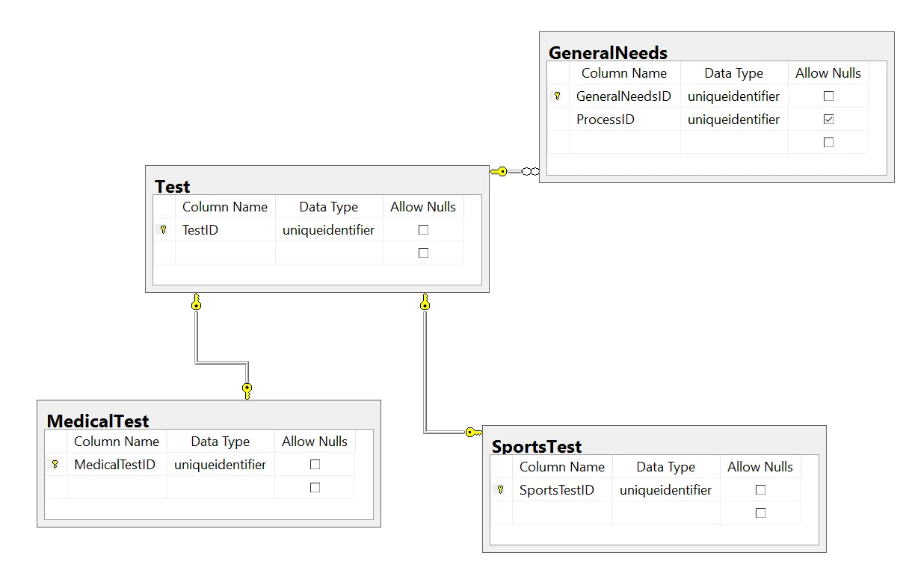Select key endpoint above MedicalTest table
Screen dimensions: 912x588
pos(247,391)
